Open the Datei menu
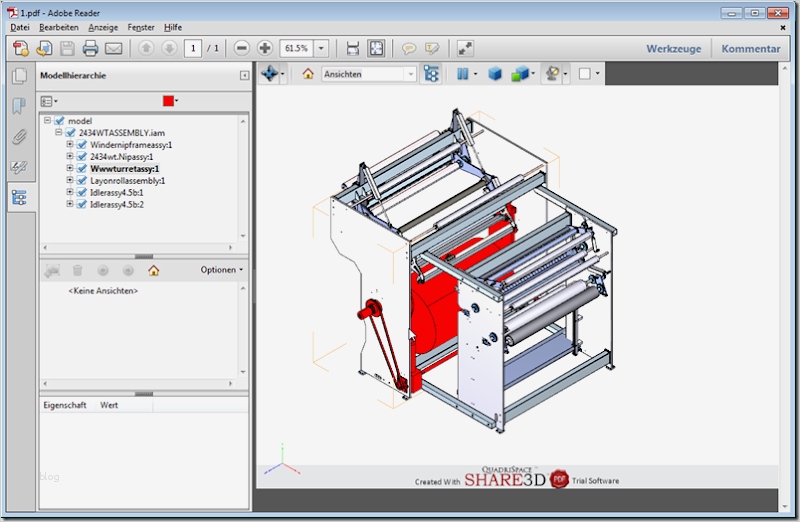This screenshot has width=800, height=522. 20,27
